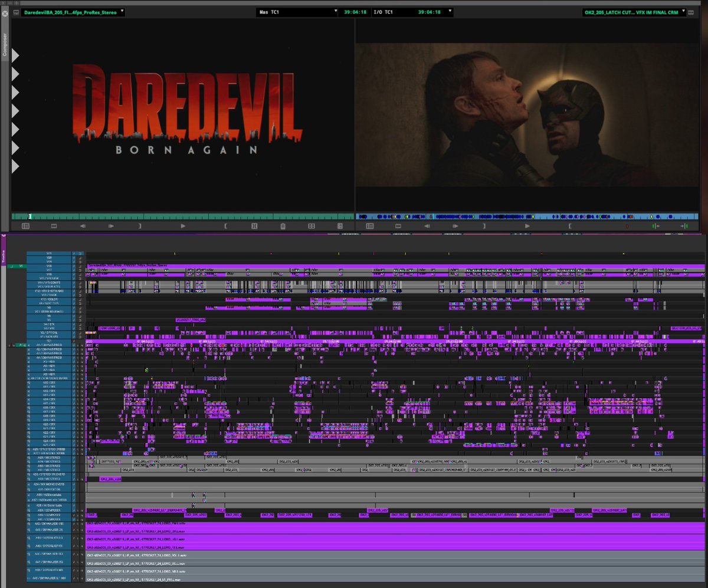Click Mark In bracket under source monitor

(x=226, y=226)
